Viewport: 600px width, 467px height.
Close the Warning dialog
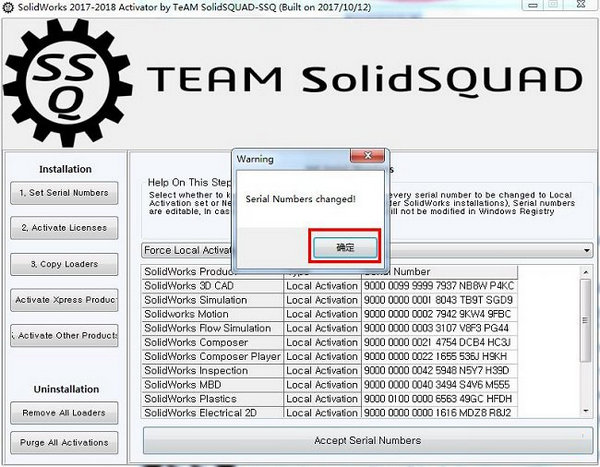pyautogui.click(x=367, y=155)
